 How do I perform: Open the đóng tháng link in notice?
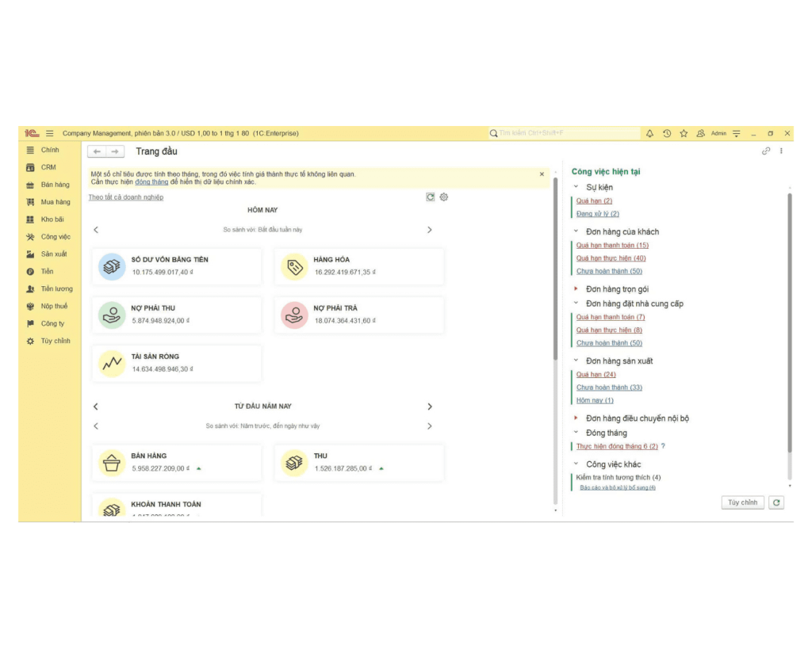(151, 182)
